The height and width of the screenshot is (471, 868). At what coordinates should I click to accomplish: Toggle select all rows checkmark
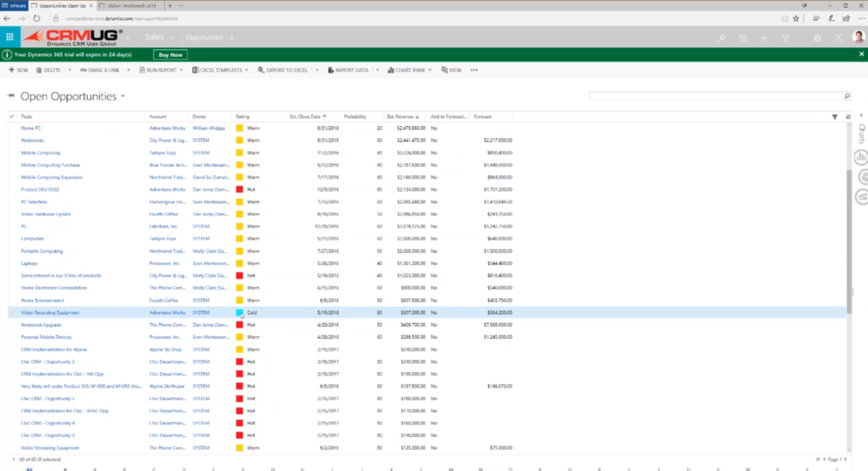coord(11,116)
